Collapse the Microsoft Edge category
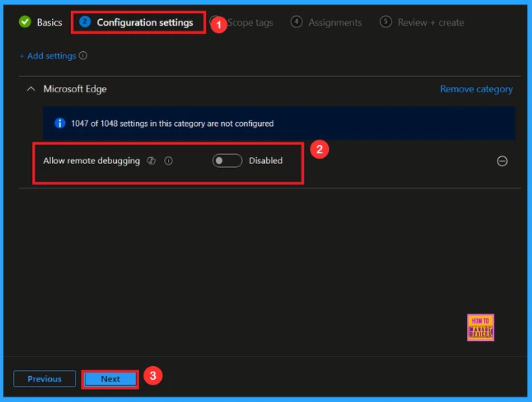This screenshot has height=402, width=532. (31, 89)
